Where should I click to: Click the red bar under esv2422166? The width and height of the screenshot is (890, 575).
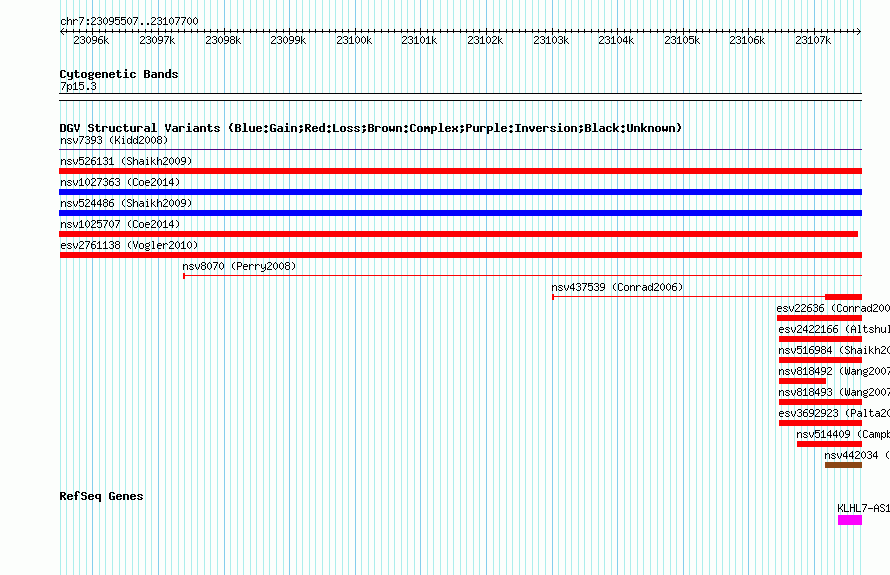820,339
